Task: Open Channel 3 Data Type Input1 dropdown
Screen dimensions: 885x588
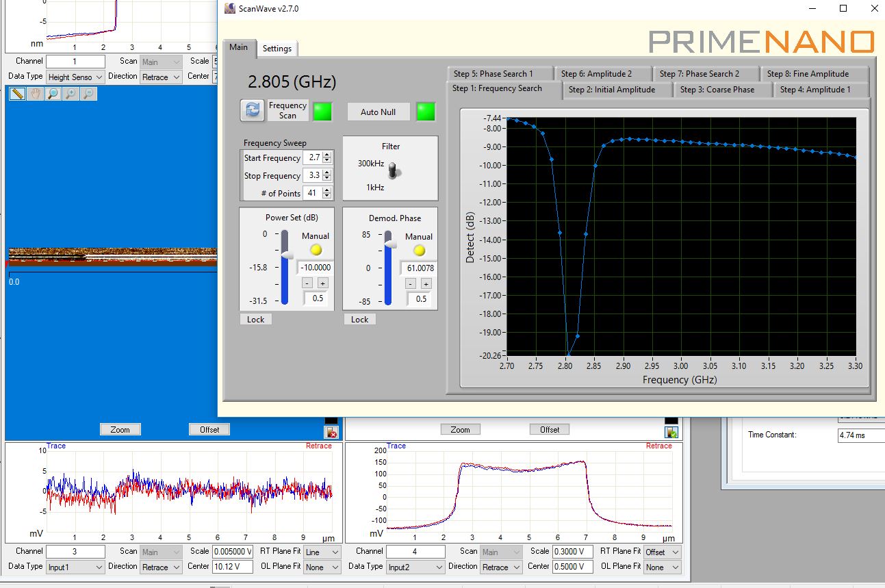Action: 75,567
